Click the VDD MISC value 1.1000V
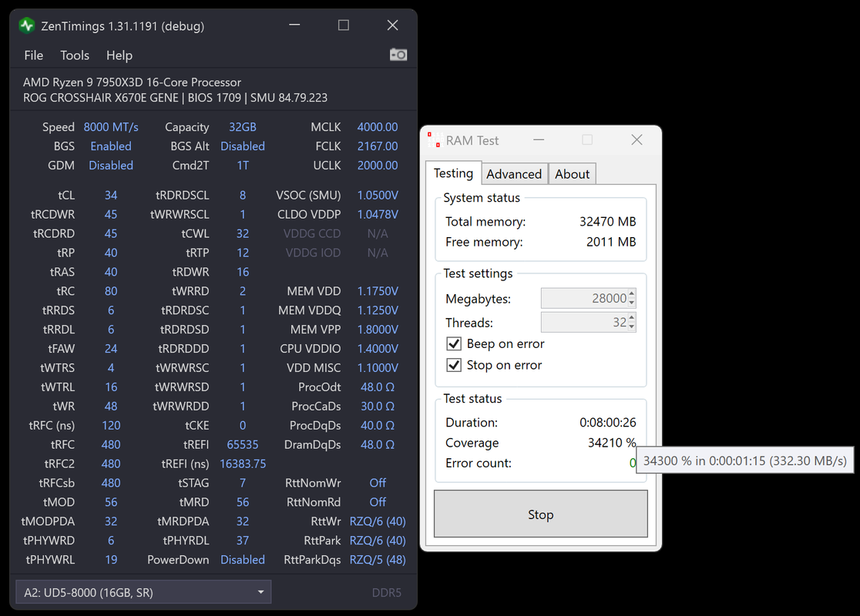This screenshot has width=860, height=616. coord(378,368)
